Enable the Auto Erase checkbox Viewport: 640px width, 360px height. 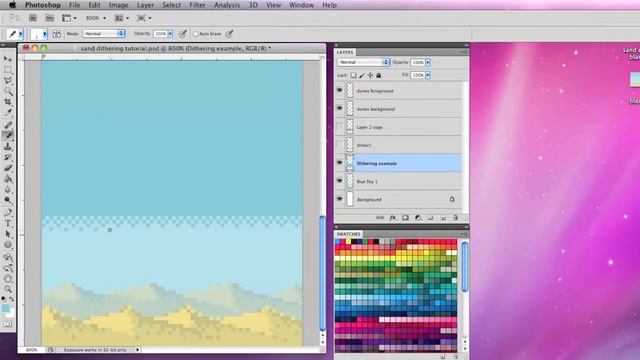196,34
